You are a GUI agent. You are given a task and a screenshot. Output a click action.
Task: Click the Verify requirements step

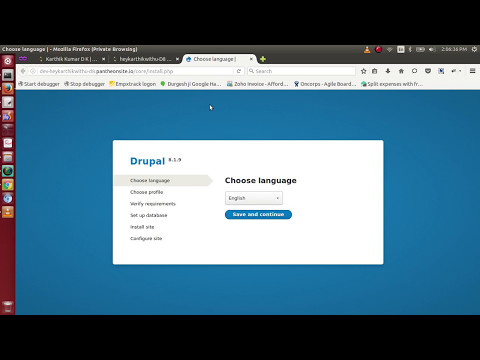coord(153,204)
